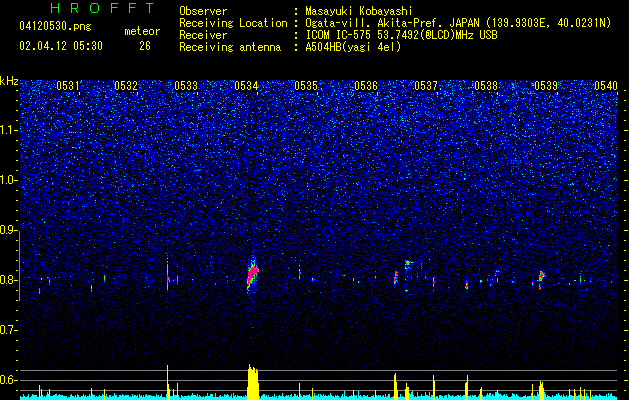Click the 0537 time marker
629x400 pixels.
point(426,85)
